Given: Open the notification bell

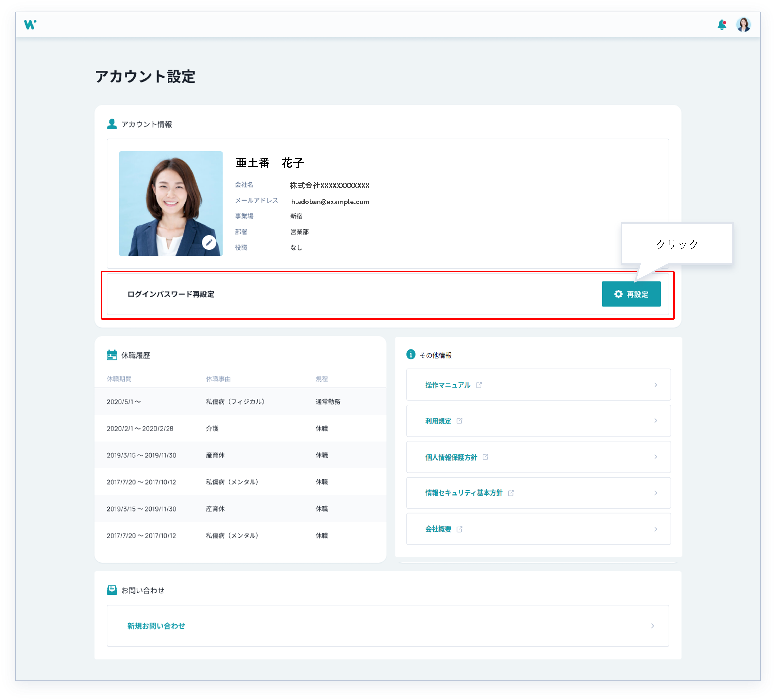Looking at the screenshot, I should [x=722, y=25].
